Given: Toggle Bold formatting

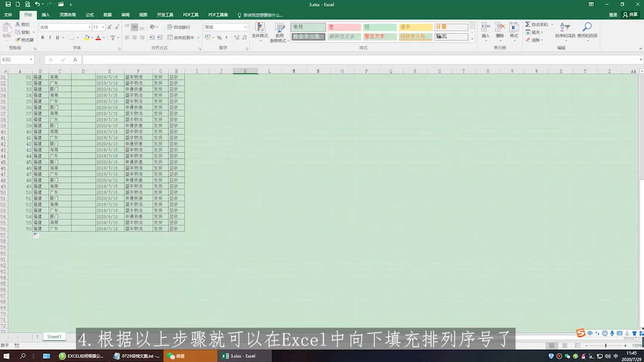Looking at the screenshot, I should pos(42,38).
